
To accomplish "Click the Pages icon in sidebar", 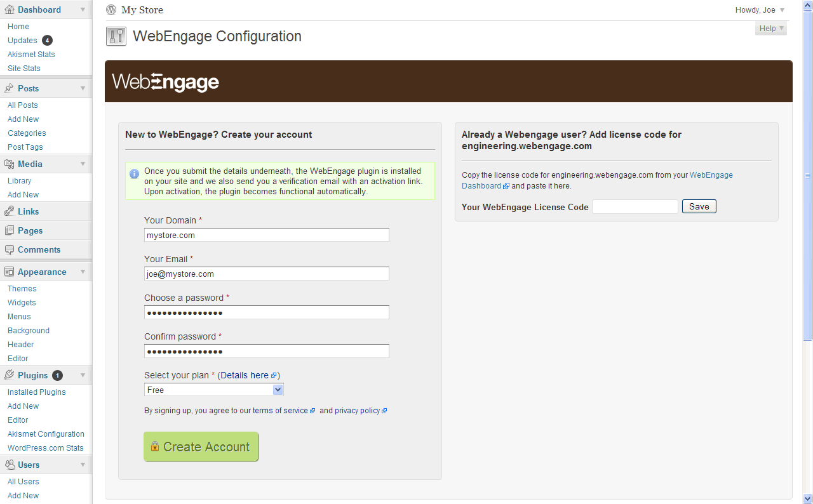I will pos(10,230).
